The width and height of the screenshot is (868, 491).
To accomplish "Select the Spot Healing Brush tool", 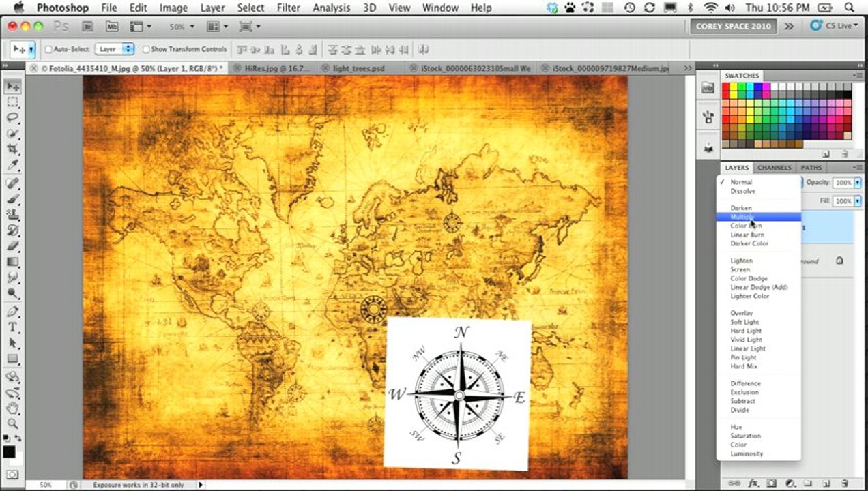I will coord(12,183).
